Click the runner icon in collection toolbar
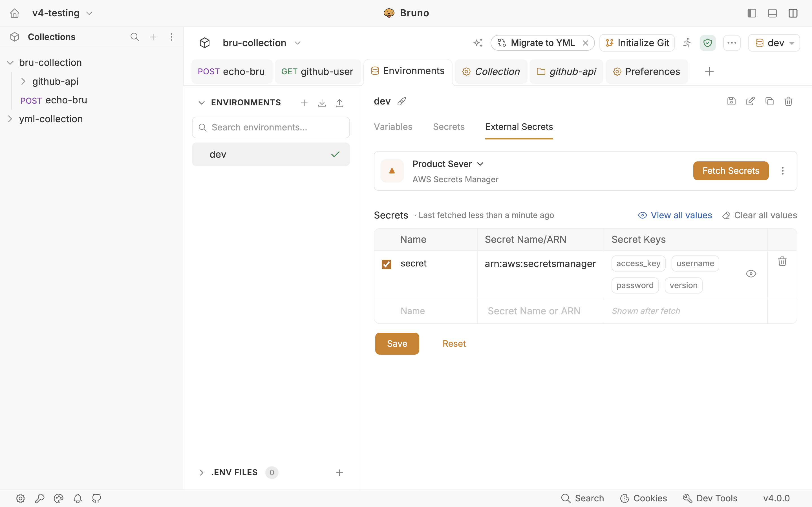 coord(687,43)
